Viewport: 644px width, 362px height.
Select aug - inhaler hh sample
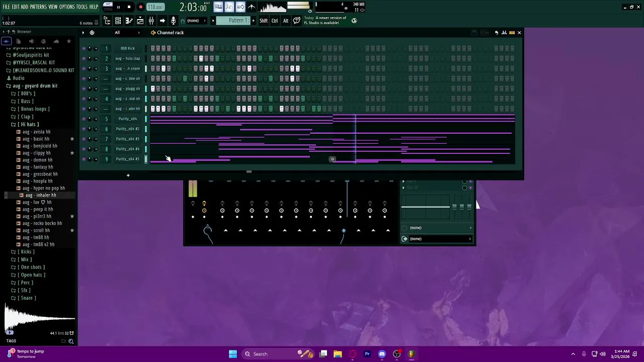41,195
